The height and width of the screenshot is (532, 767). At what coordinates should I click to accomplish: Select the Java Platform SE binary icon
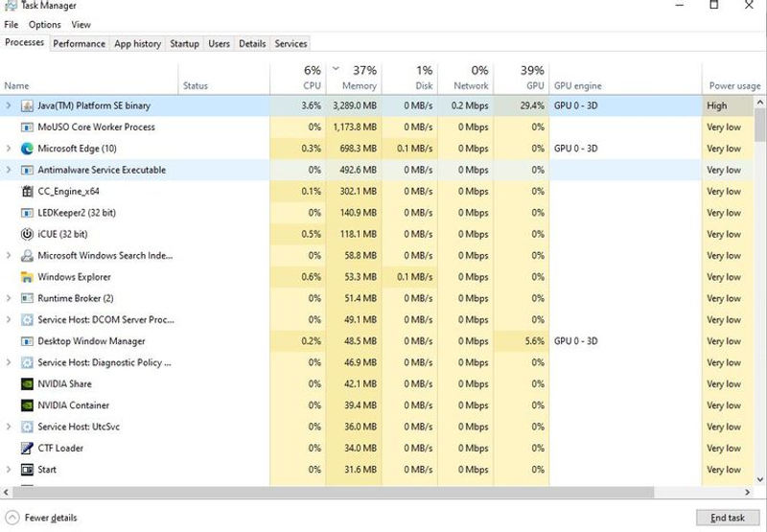(x=27, y=105)
